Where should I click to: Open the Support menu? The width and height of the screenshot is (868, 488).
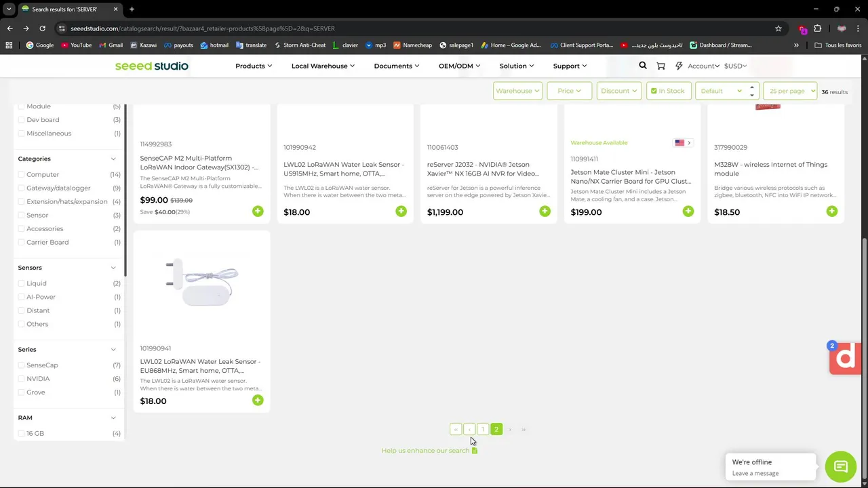coord(570,66)
